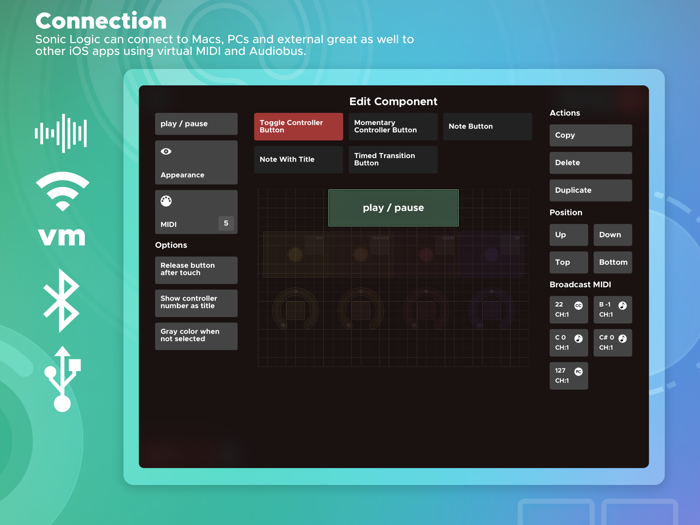Click the Options heading

click(171, 245)
